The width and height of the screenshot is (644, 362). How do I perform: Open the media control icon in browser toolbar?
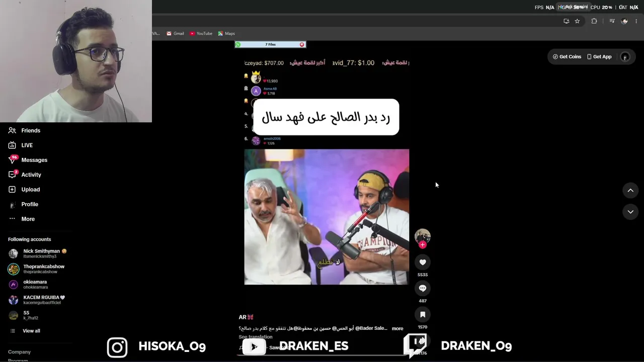(612, 21)
